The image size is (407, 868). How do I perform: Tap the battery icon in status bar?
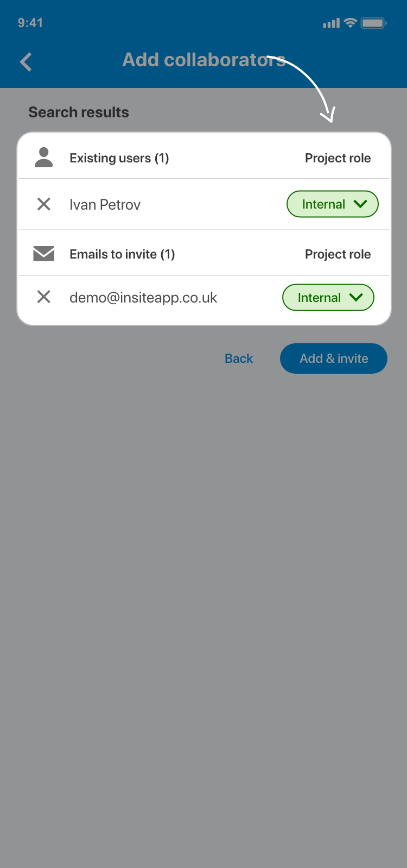[x=374, y=23]
